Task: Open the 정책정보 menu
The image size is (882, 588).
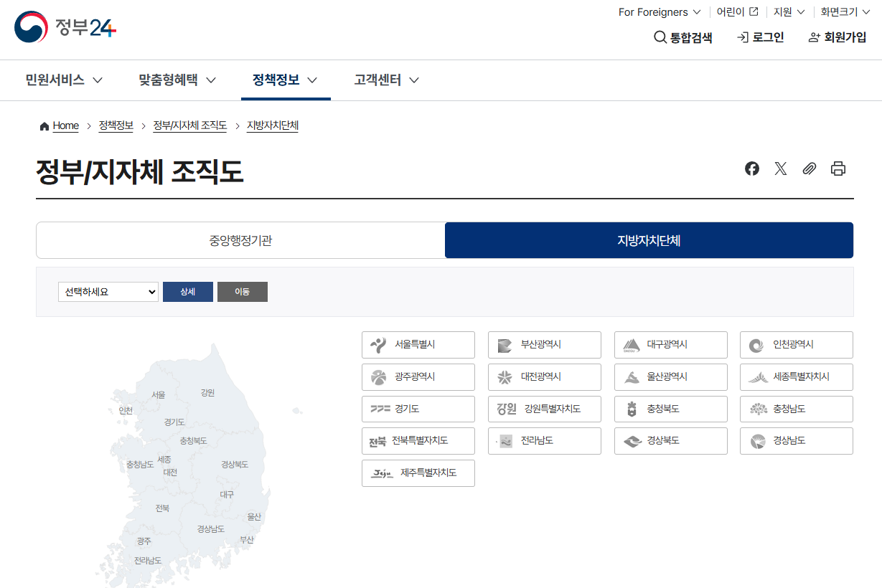Action: pos(276,80)
